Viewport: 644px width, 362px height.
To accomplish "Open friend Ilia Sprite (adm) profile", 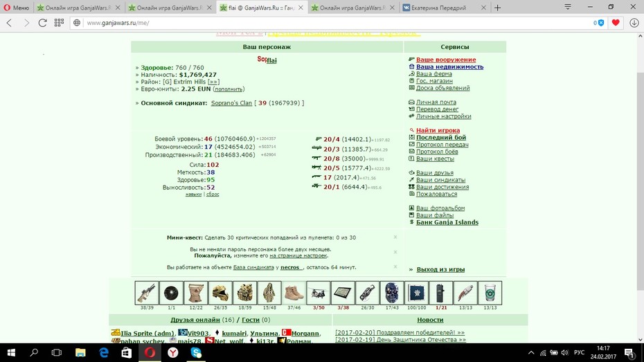I will click(x=147, y=333).
